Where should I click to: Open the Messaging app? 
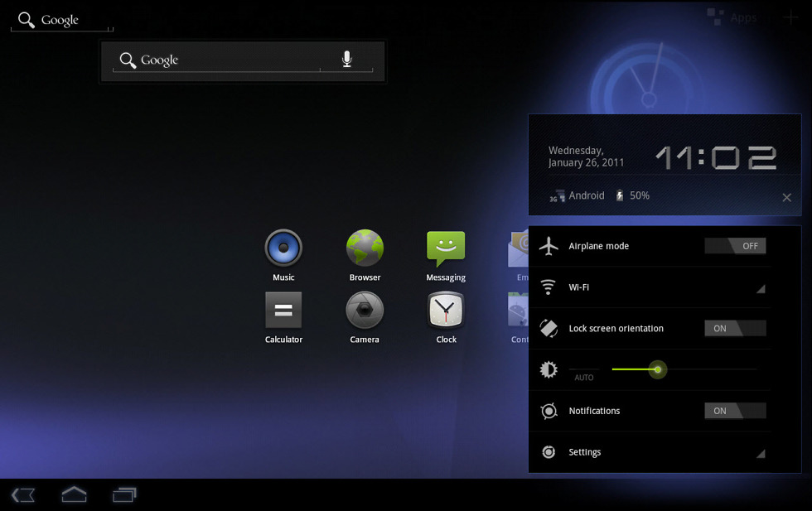point(446,248)
